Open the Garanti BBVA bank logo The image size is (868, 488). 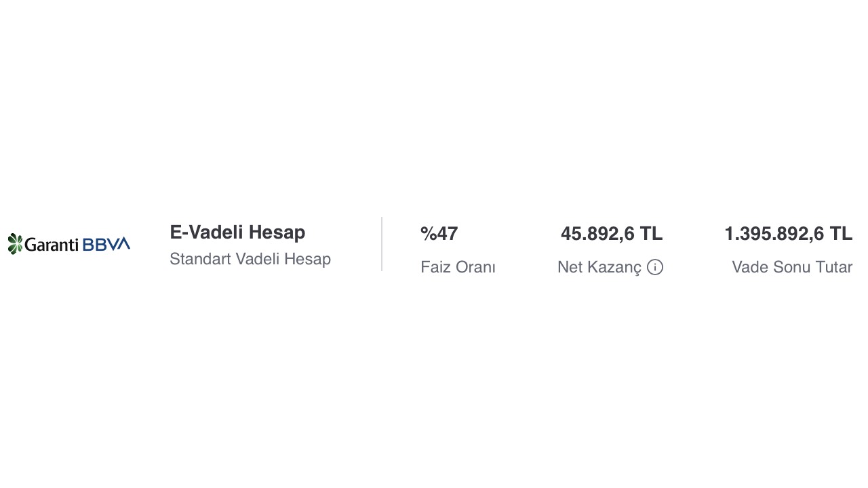[x=68, y=244]
